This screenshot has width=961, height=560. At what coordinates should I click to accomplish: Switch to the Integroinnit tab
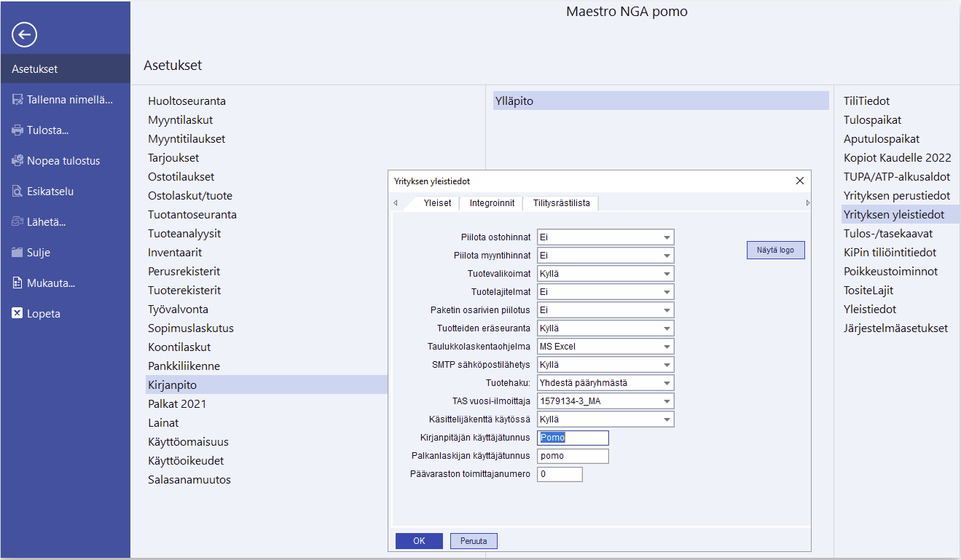[492, 203]
